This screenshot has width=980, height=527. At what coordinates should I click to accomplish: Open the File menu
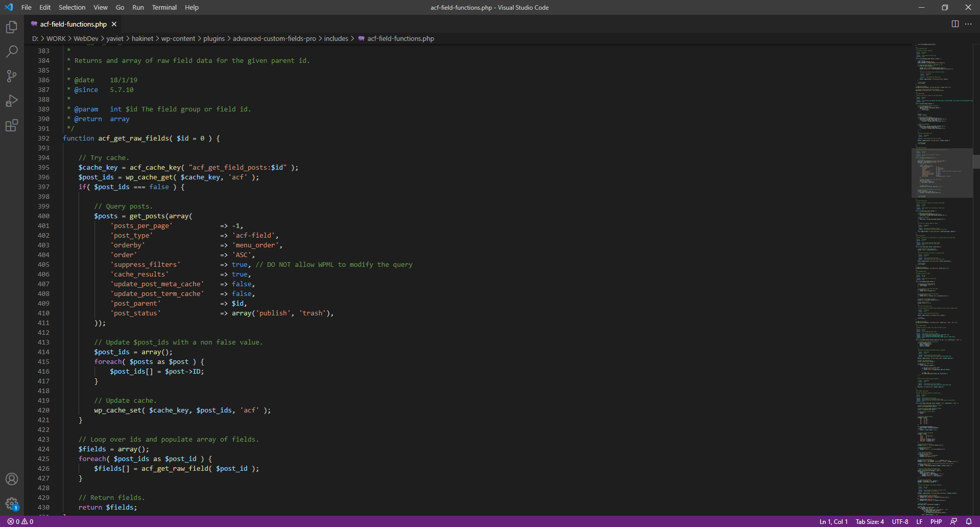27,7
